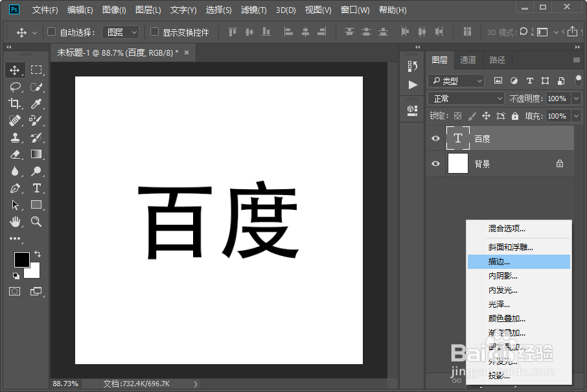The height and width of the screenshot is (392, 587).
Task: Enable the 显示变换控件 checkbox
Action: (154, 32)
